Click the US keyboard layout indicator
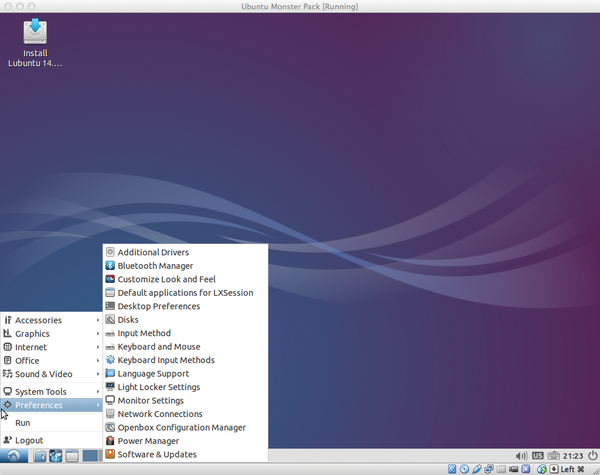This screenshot has height=475, width=600. point(538,455)
